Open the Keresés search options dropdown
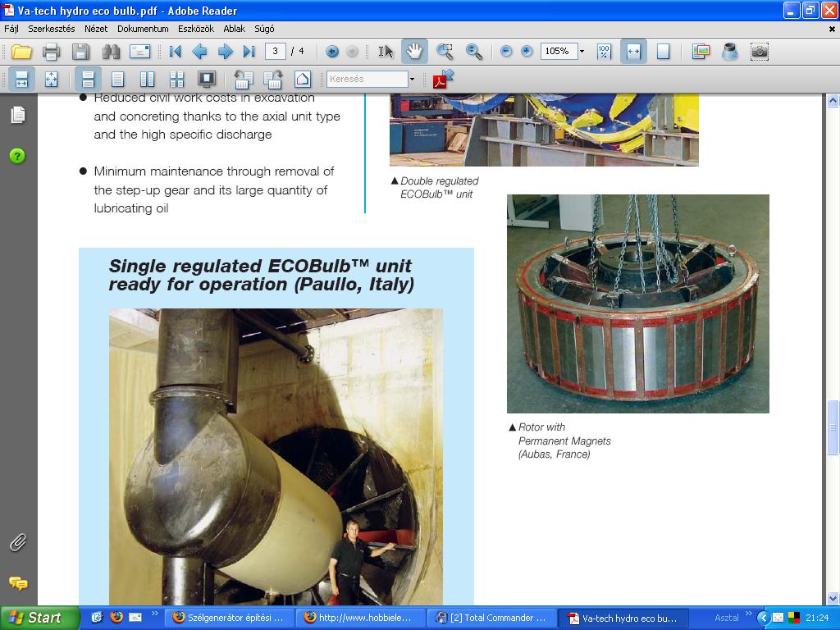 (x=412, y=79)
